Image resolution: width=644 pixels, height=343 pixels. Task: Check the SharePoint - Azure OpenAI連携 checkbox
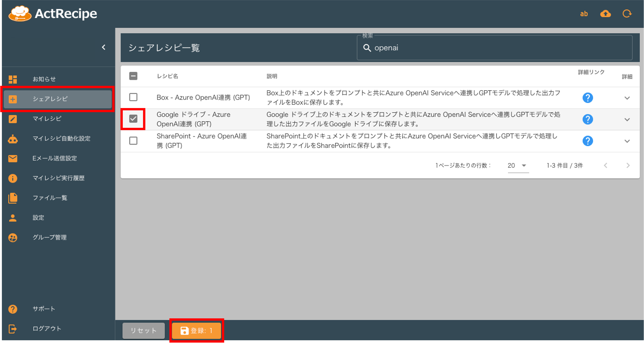click(133, 141)
